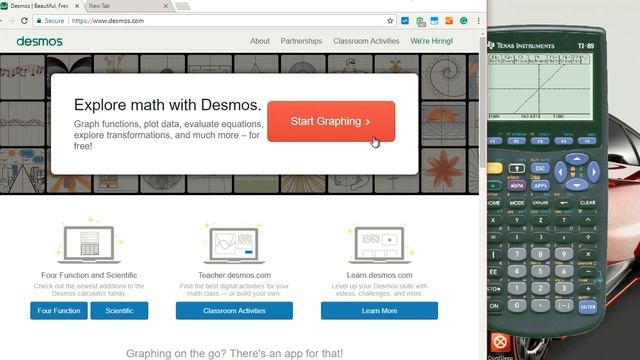Click the negative (–) key on the TI-89
This screenshot has height=360, width=640.
(564, 306)
